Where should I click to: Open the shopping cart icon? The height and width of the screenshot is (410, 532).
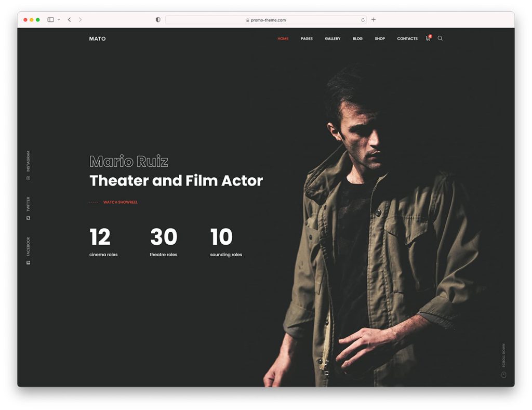[x=428, y=39]
